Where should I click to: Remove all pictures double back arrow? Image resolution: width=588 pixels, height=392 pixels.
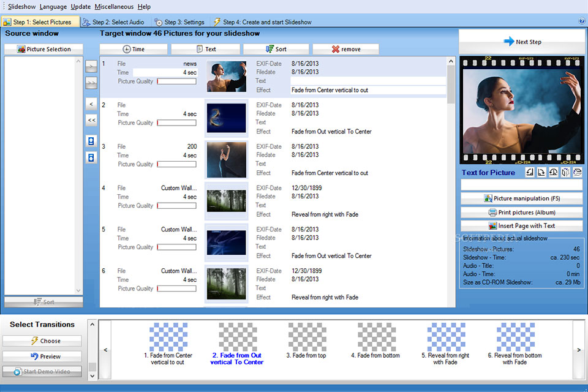click(91, 120)
